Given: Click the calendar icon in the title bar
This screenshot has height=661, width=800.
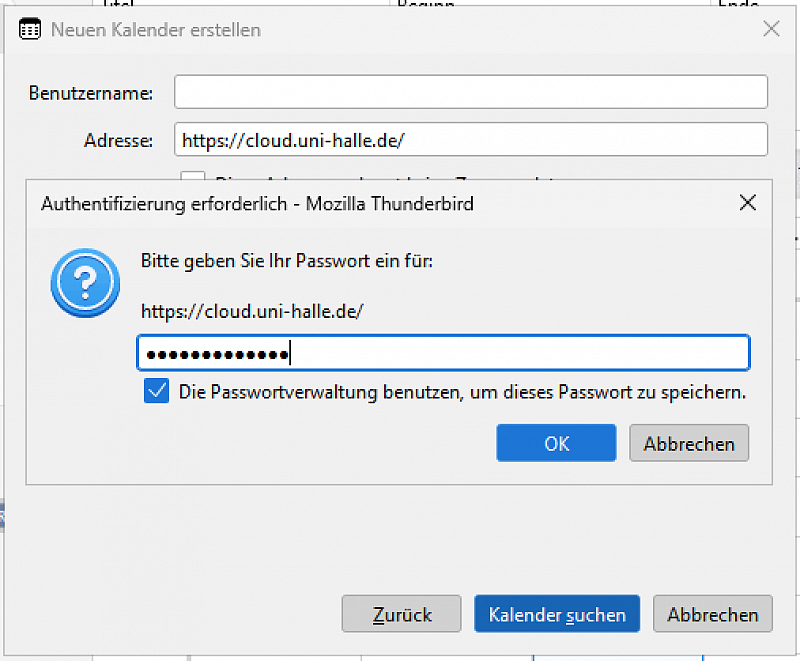Looking at the screenshot, I should [x=30, y=29].
